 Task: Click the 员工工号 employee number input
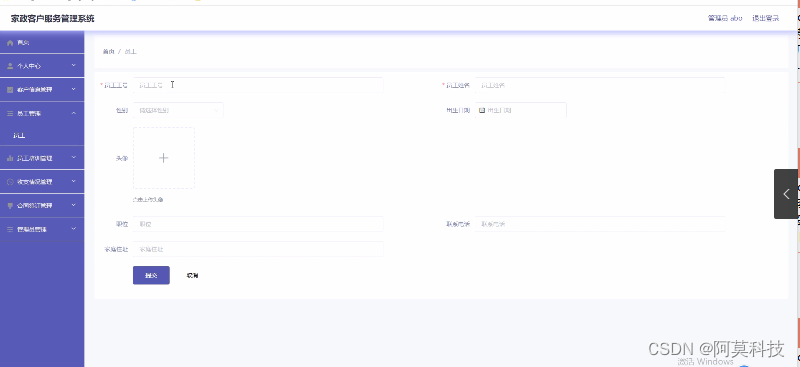pyautogui.click(x=258, y=85)
